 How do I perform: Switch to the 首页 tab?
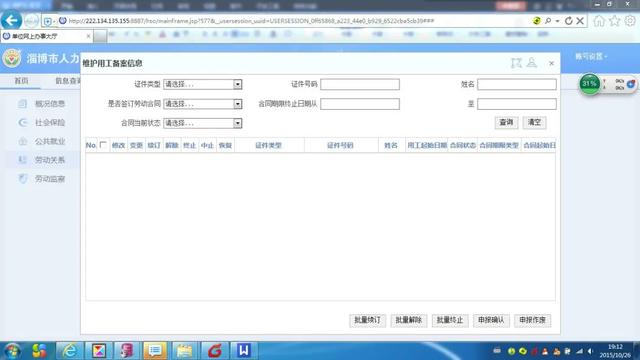point(21,81)
